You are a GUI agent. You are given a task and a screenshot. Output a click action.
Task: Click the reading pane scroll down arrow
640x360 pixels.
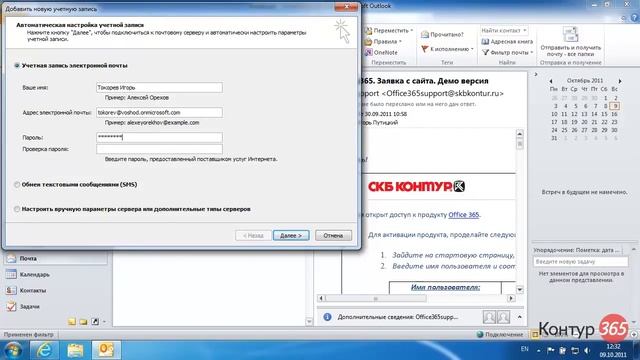[520, 289]
